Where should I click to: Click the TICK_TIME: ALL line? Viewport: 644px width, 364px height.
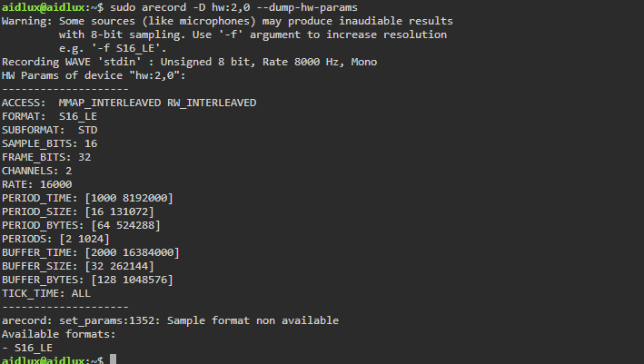pyautogui.click(x=46, y=293)
